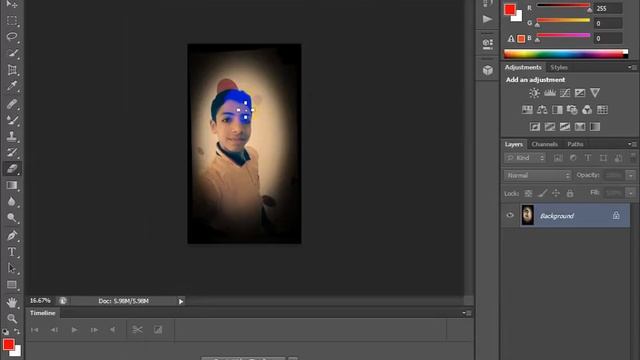640x360 pixels.
Task: Select the Rectangle shape tool
Action: click(x=12, y=284)
